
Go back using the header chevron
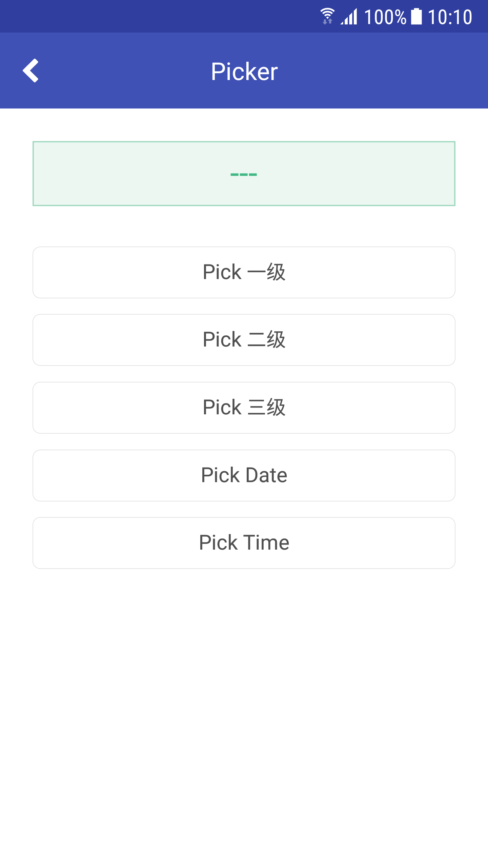[x=30, y=71]
